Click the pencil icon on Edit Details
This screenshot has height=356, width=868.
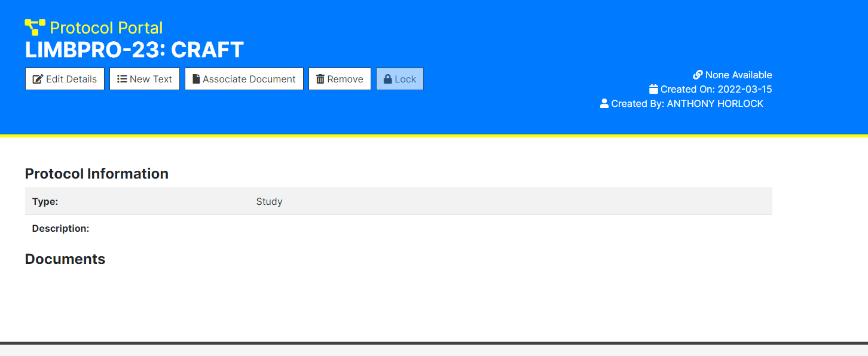[37, 78]
